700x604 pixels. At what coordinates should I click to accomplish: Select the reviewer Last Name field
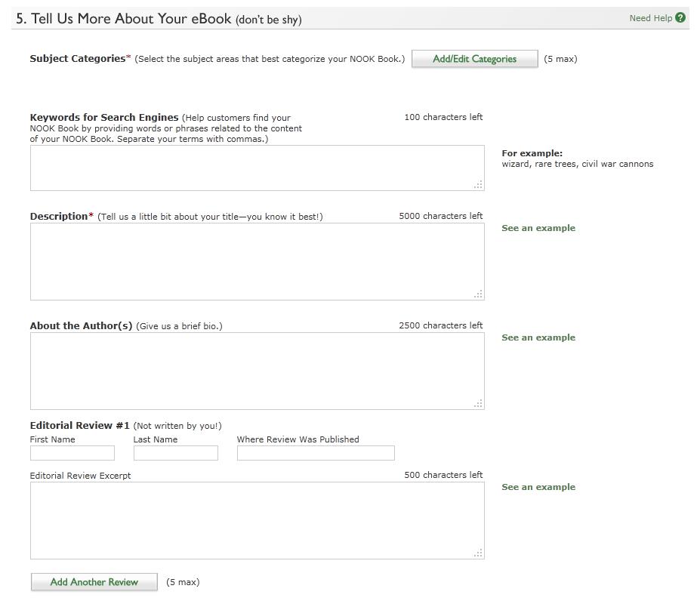[176, 453]
